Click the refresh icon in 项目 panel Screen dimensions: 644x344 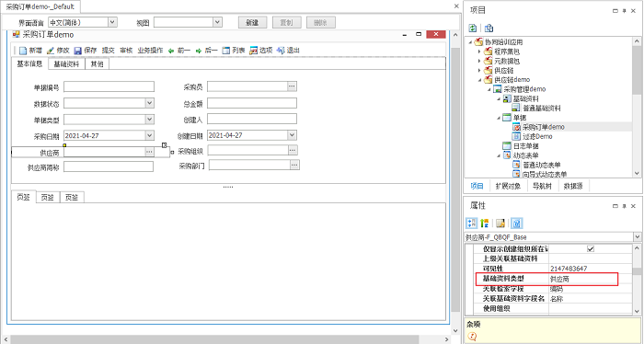click(x=473, y=28)
